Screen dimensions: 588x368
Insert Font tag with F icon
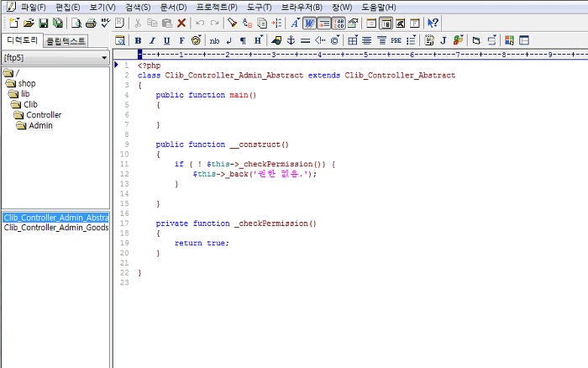click(181, 40)
